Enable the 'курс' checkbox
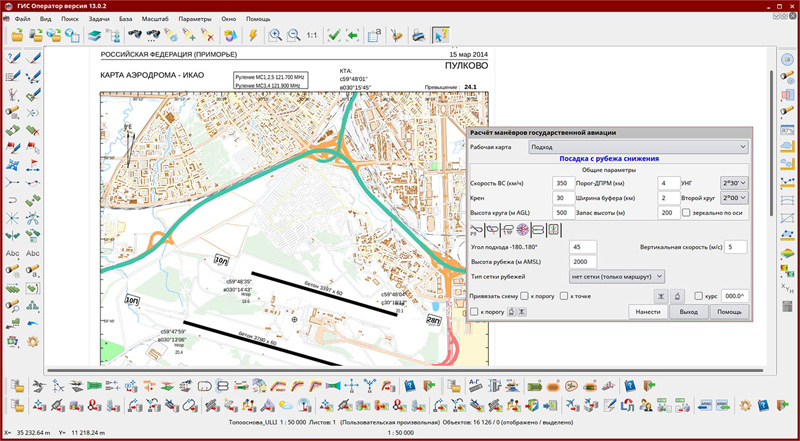800x441 pixels. tap(699, 296)
